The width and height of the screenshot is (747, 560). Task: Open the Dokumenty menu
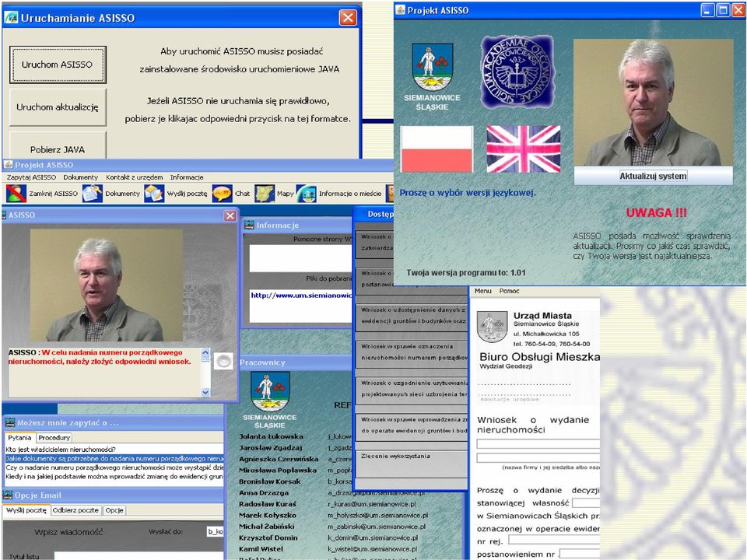click(80, 177)
